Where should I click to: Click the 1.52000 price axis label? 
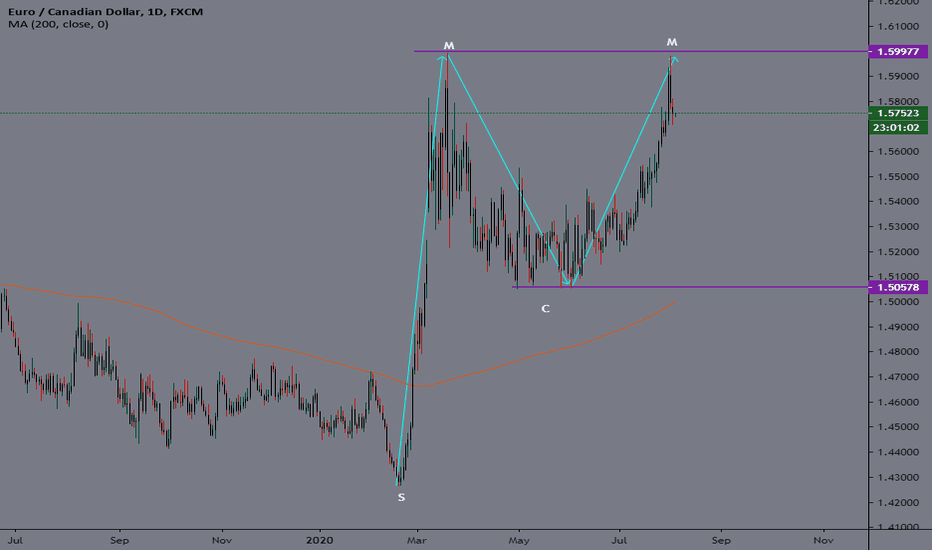click(x=898, y=252)
